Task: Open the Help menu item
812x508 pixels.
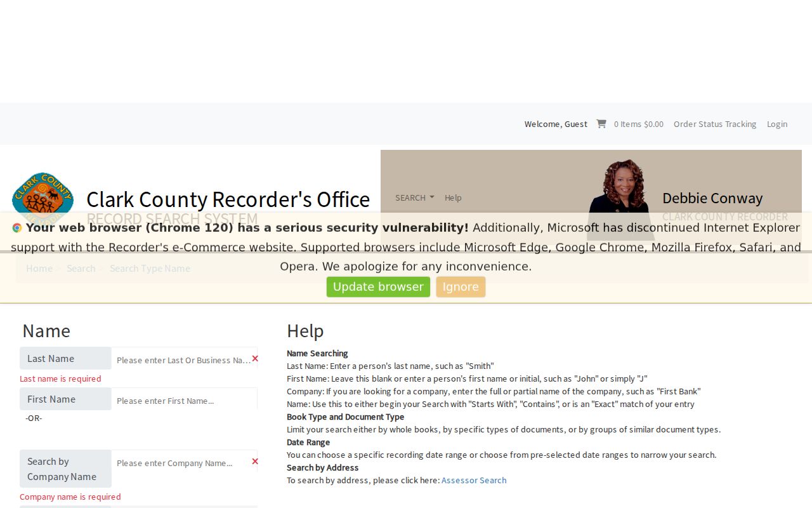Action: click(x=453, y=197)
